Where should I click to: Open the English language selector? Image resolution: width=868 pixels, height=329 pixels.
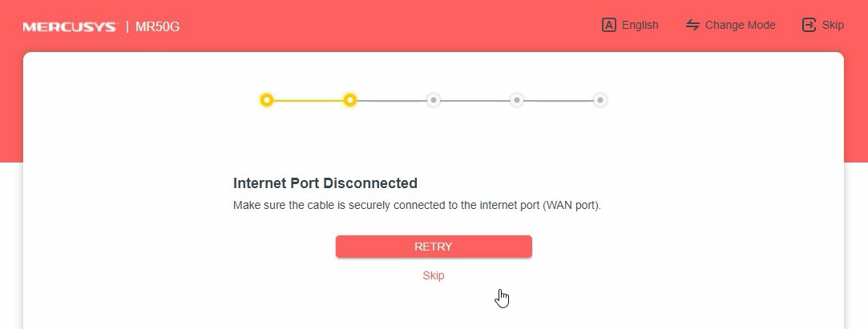click(640, 25)
